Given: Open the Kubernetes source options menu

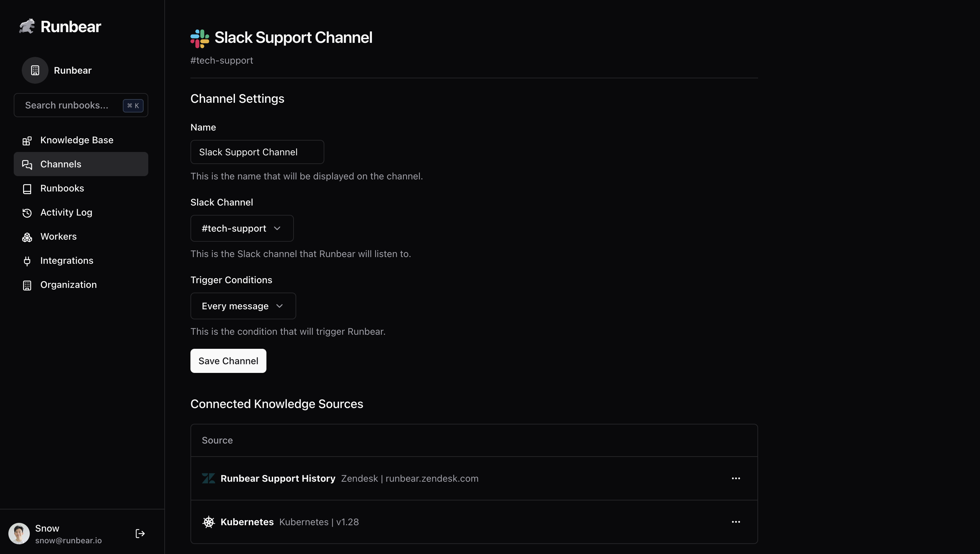Looking at the screenshot, I should [x=736, y=522].
